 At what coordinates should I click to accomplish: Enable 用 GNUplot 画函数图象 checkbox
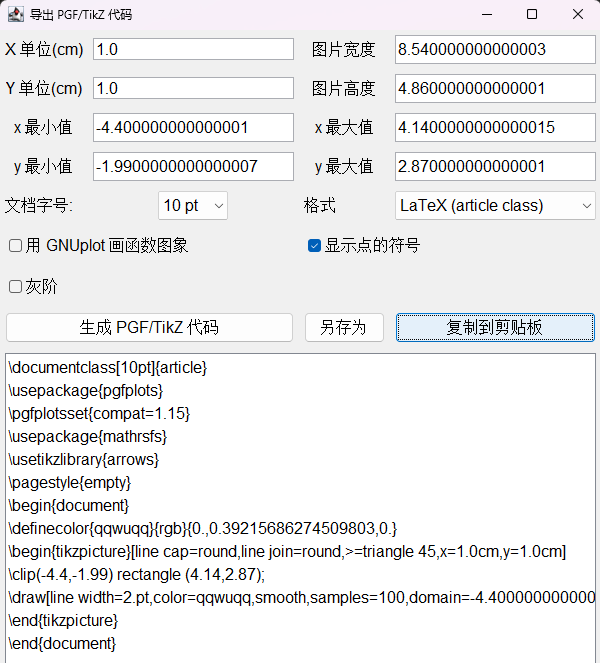point(15,246)
